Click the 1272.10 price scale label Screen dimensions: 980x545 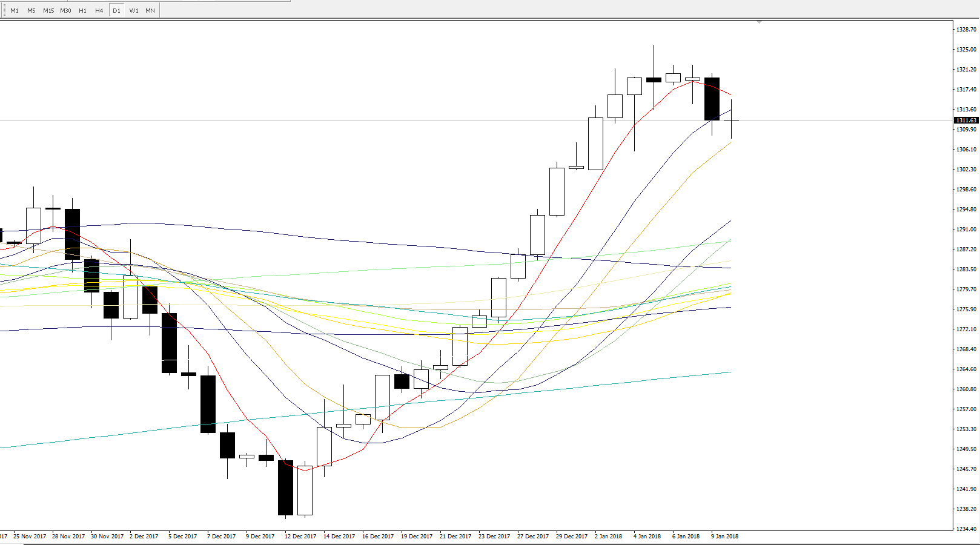pyautogui.click(x=966, y=329)
